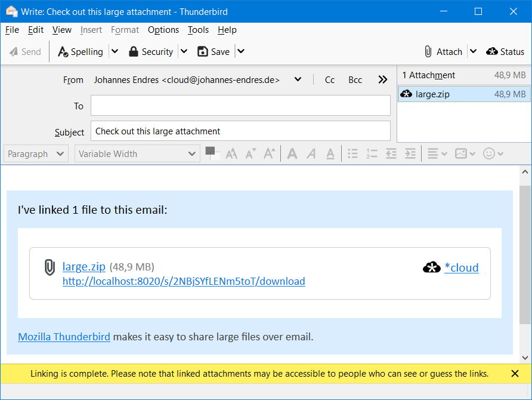This screenshot has width=532, height=400.
Task: Apply italic formatting to the message text
Action: (311, 153)
